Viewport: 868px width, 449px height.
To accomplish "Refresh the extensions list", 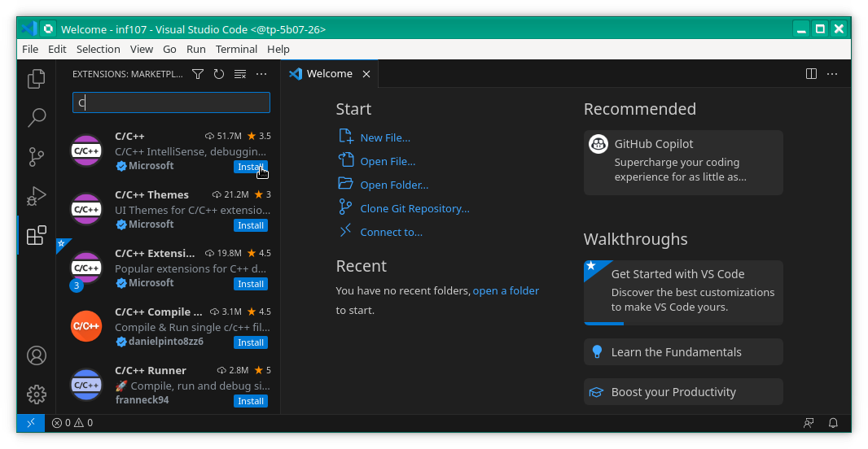I will coord(219,74).
